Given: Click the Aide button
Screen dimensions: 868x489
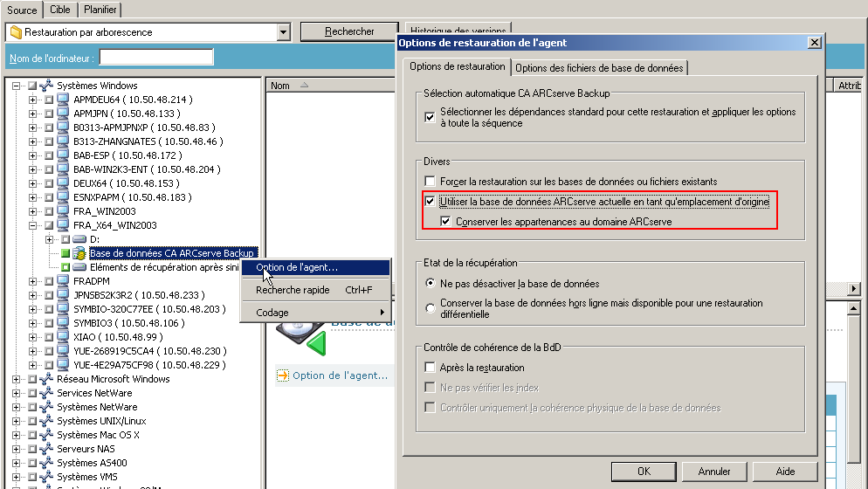Looking at the screenshot, I should point(785,472).
